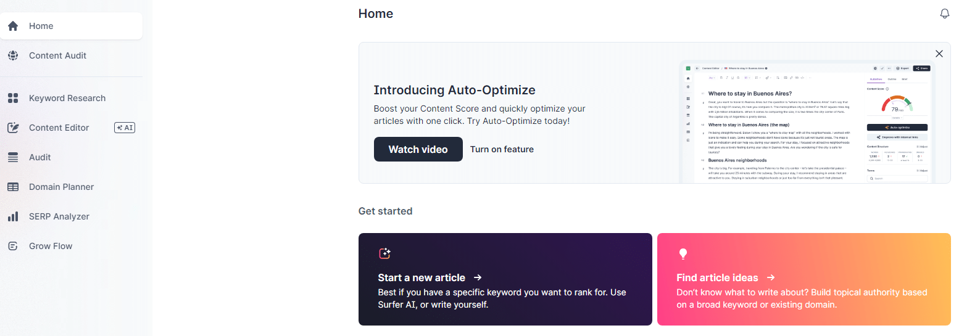The image size is (980, 336).
Task: Open the Start a new article card
Action: click(x=505, y=279)
